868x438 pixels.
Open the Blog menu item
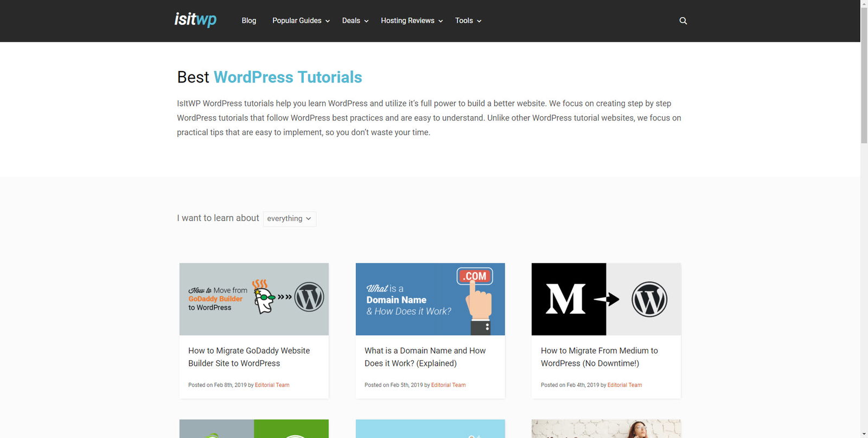pyautogui.click(x=249, y=21)
